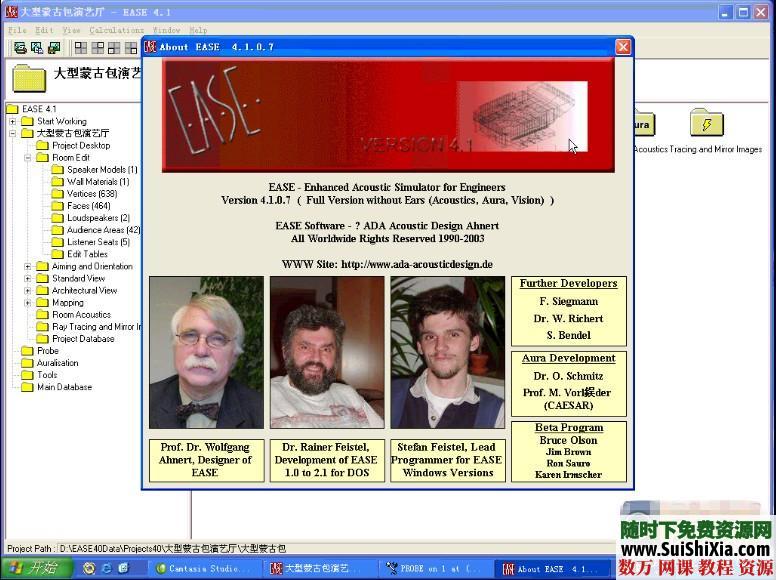Click the Main Database folder icon

27,387
